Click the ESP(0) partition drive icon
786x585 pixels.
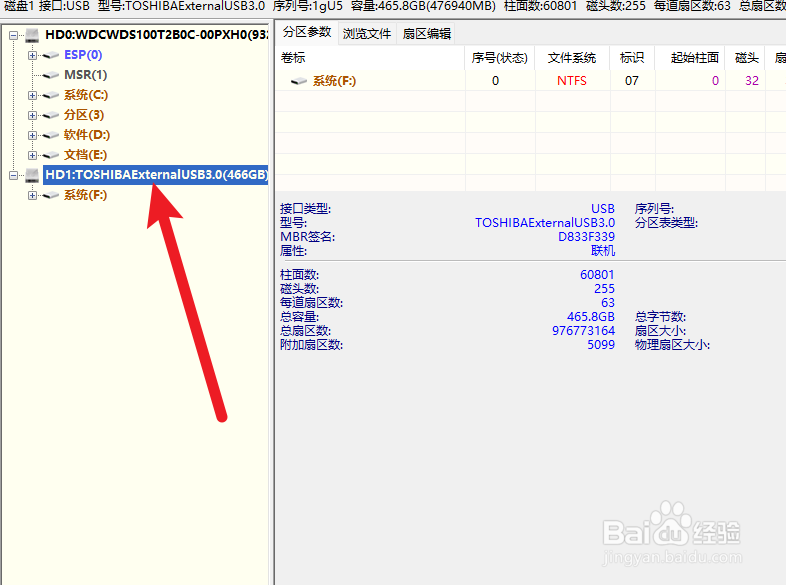coord(51,55)
